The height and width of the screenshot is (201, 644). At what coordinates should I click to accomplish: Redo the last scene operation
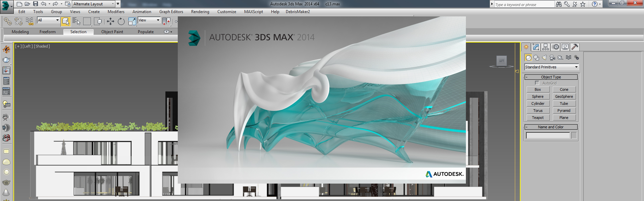pyautogui.click(x=55, y=4)
